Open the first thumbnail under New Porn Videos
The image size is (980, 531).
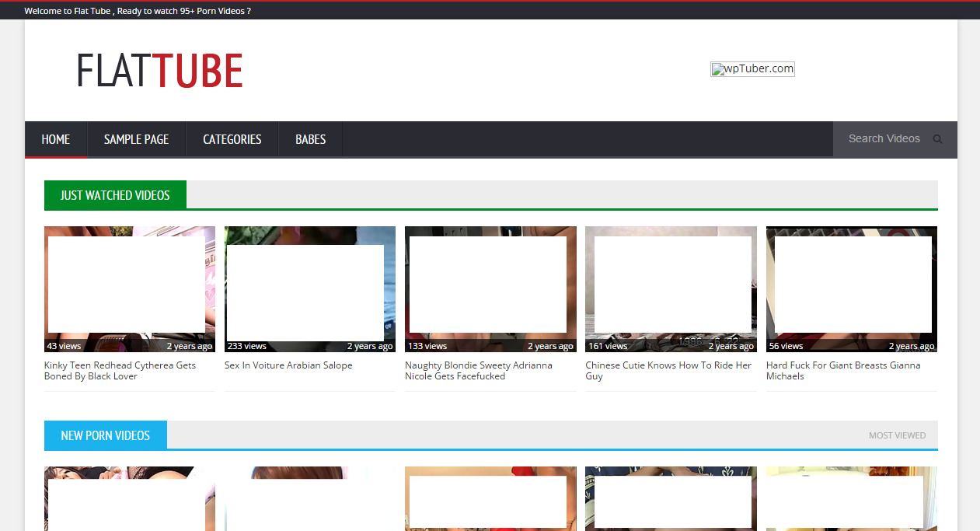130,499
